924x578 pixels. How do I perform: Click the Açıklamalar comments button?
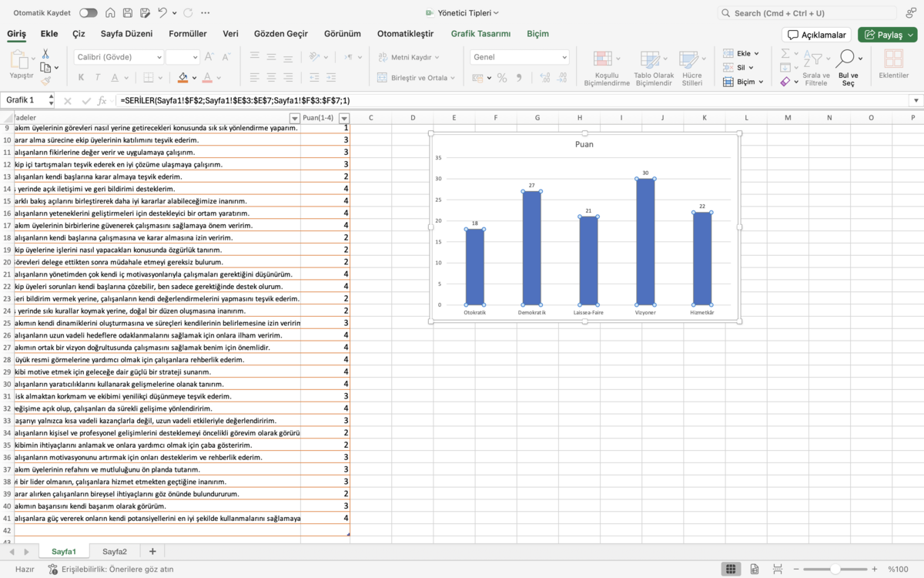click(817, 35)
